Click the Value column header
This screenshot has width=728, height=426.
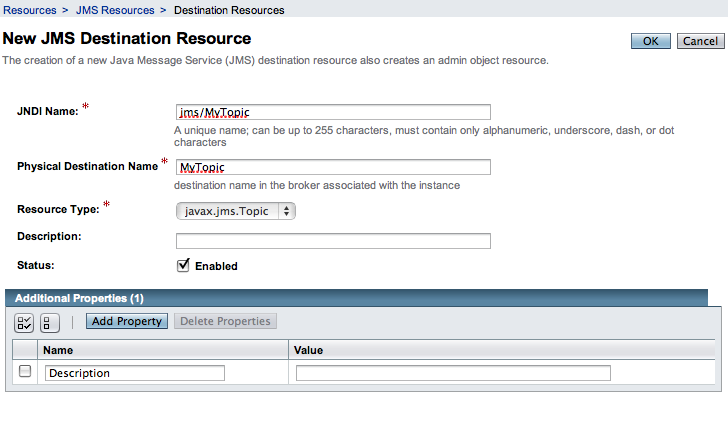[x=308, y=350]
